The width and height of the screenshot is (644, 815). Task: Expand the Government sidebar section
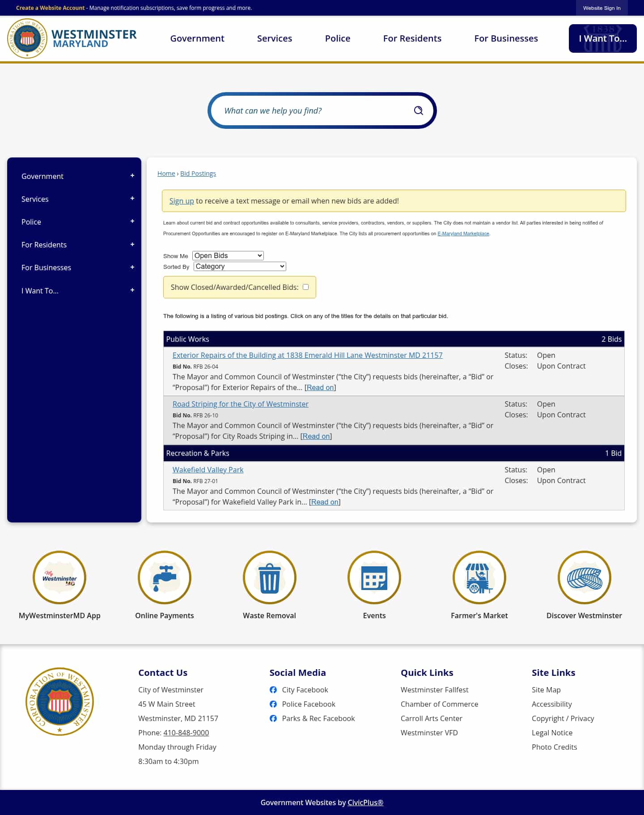[x=132, y=176]
